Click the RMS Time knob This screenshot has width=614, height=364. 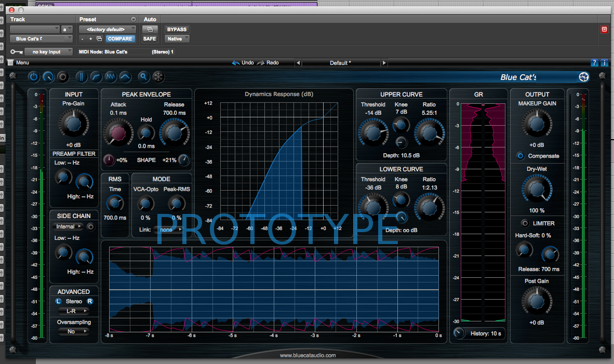(x=115, y=203)
